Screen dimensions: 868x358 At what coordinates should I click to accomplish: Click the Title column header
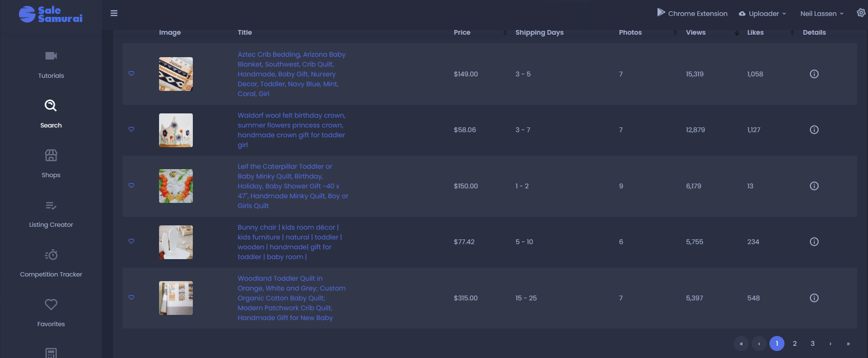pos(245,32)
